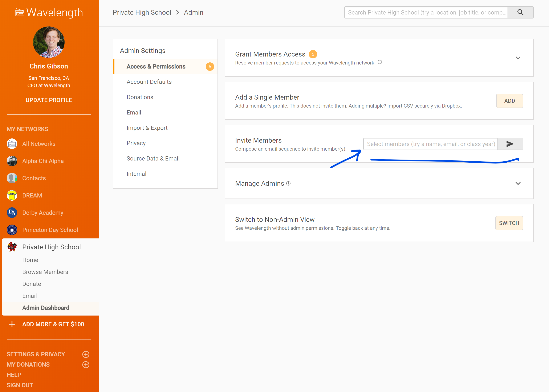Open Derby Academy network icon
Image resolution: width=549 pixels, height=392 pixels.
click(12, 213)
